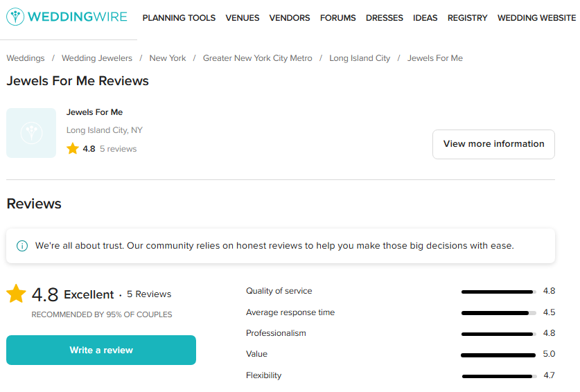The height and width of the screenshot is (392, 580).
Task: Click the 5 reviews link under vendor name
Action: 118,149
